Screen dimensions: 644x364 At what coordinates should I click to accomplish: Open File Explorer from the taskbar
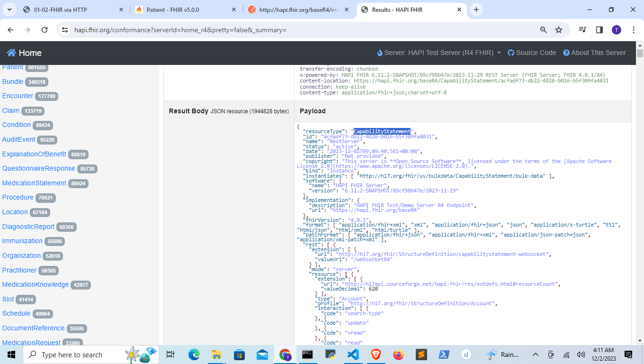click(x=216, y=355)
